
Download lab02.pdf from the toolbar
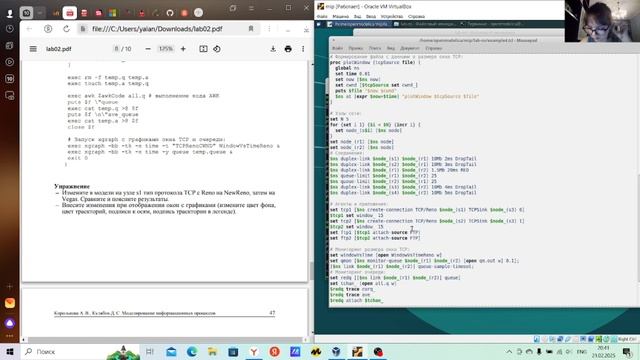pyautogui.click(x=273, y=49)
